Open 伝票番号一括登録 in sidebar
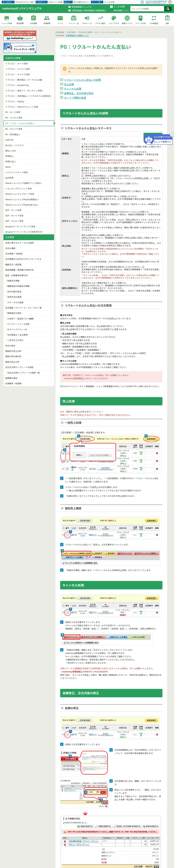Image resolution: width=174 pixels, height=868 pixels. (x=29, y=384)
